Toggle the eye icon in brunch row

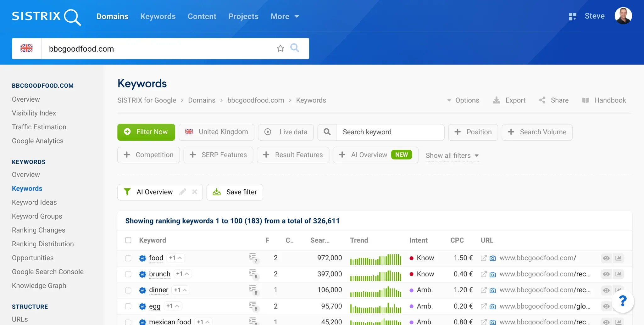tap(606, 274)
